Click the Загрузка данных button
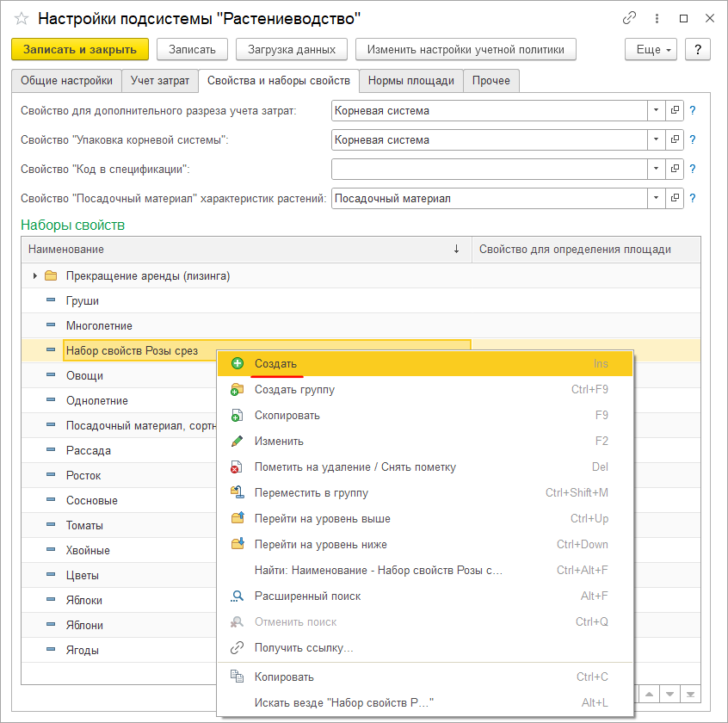The height and width of the screenshot is (723, 728). coord(292,49)
